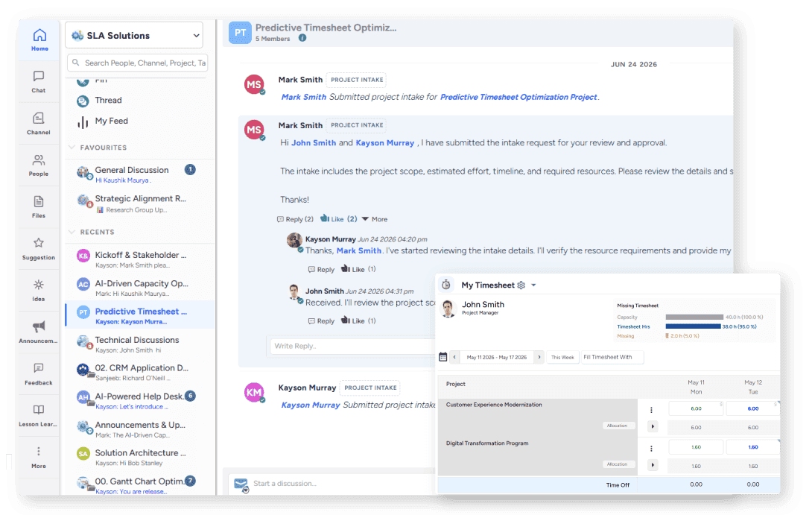The image size is (812, 515).
Task: Open My Feed in the sidebar
Action: [111, 121]
